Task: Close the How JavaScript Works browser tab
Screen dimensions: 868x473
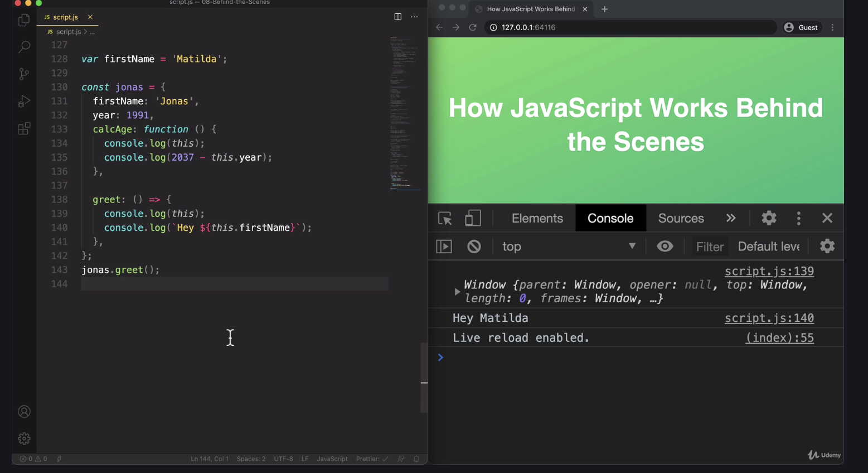Action: click(x=585, y=9)
